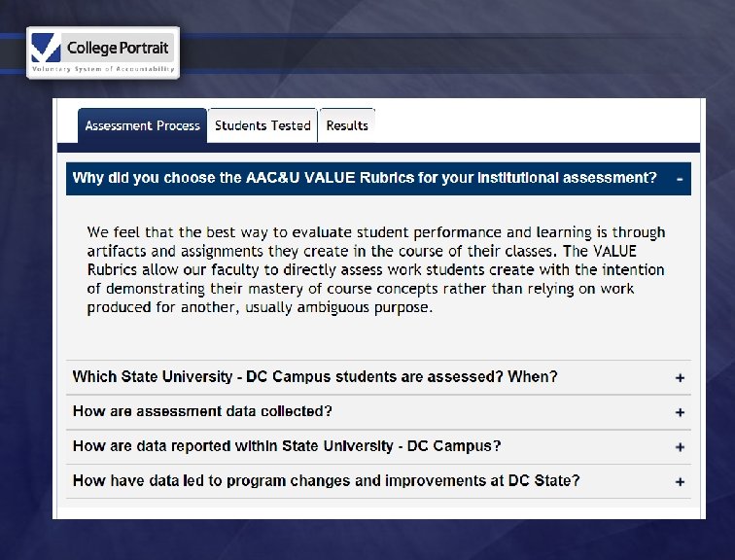The height and width of the screenshot is (560, 735).
Task: Expand "How are assessment data collected?" section
Action: click(202, 411)
